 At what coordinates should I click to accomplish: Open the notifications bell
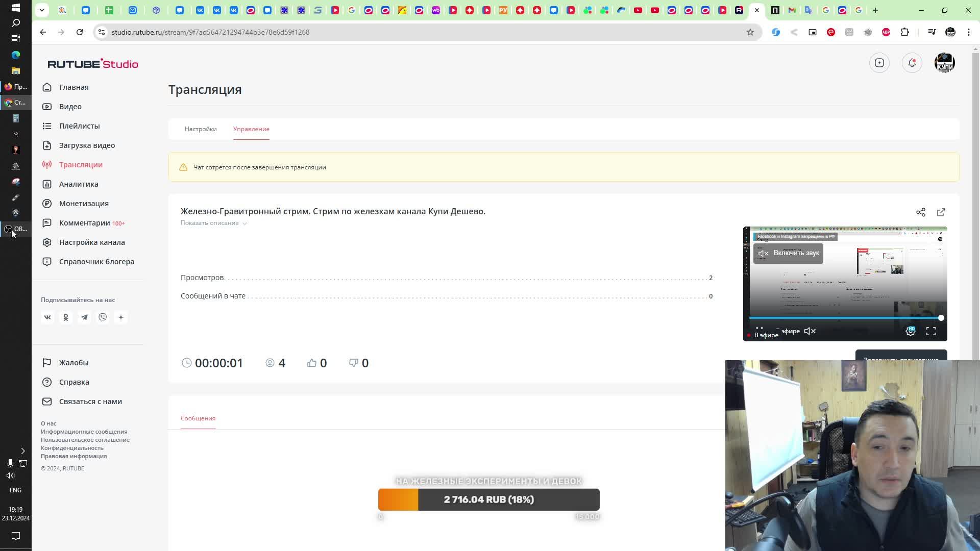coord(912,63)
